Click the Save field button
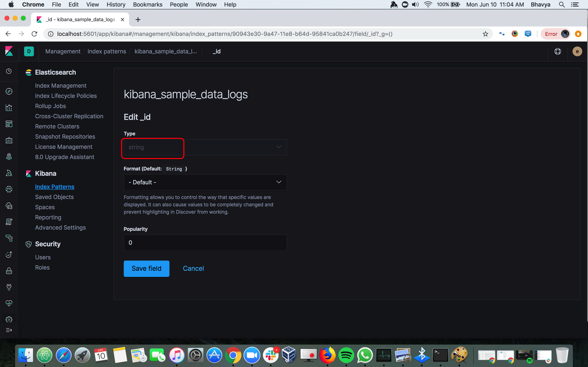The width and height of the screenshot is (588, 367). click(146, 269)
